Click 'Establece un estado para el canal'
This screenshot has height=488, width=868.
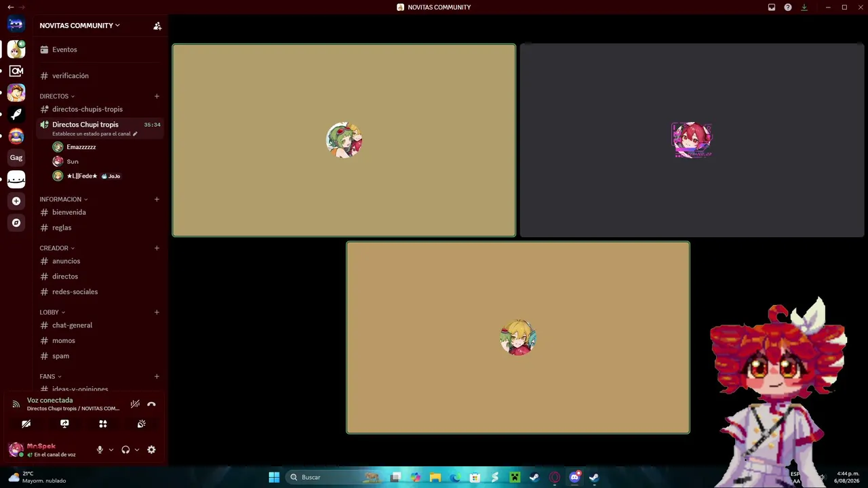92,134
